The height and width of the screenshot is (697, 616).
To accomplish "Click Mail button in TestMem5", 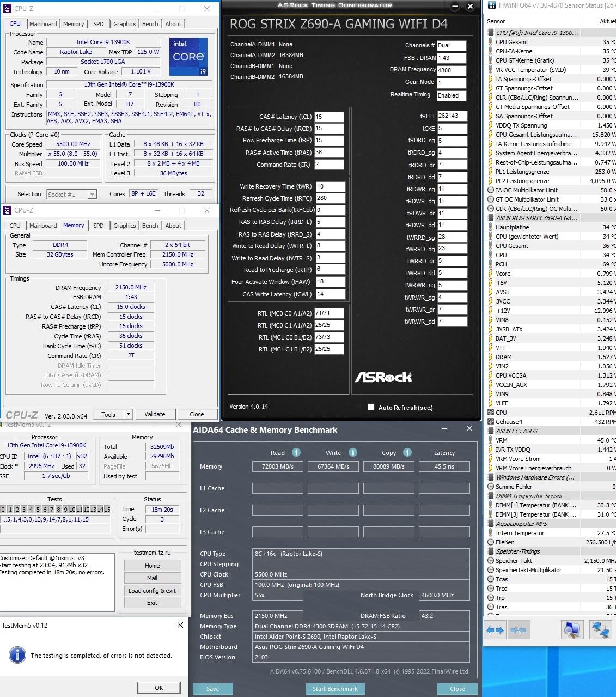I will tap(152, 578).
